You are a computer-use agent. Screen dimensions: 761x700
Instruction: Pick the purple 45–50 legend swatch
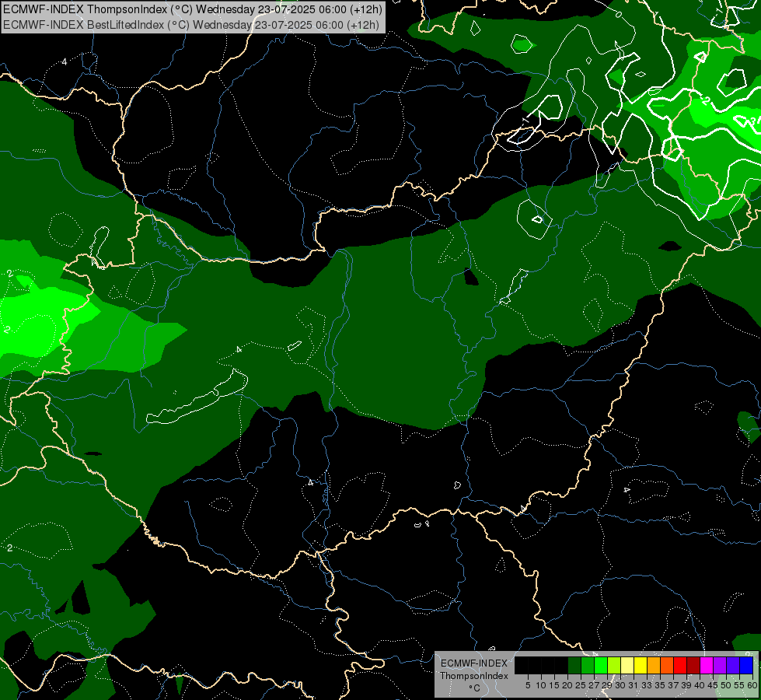(720, 665)
